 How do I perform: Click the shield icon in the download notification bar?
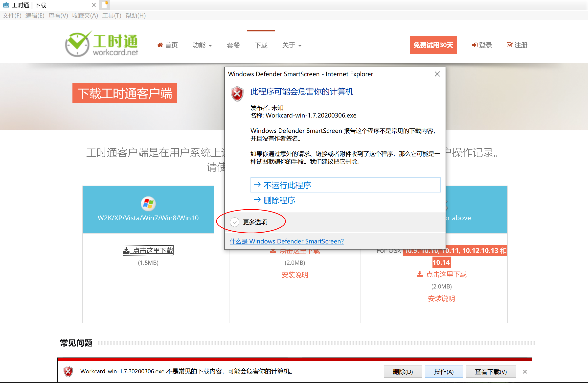coord(68,371)
